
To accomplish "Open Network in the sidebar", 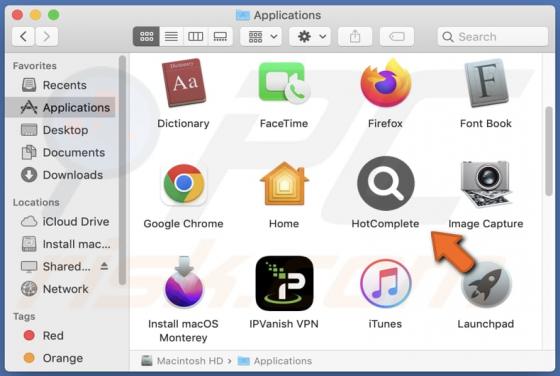I will point(61,289).
